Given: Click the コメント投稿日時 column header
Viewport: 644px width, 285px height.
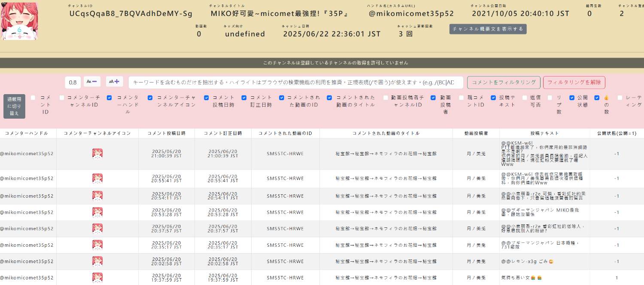Looking at the screenshot, I should click(167, 133).
